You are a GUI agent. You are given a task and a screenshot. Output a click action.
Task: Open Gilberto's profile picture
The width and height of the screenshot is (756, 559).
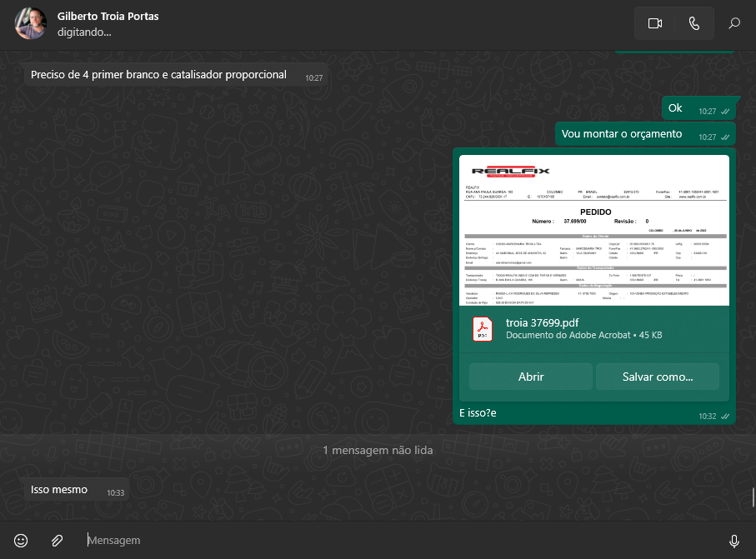pyautogui.click(x=31, y=23)
